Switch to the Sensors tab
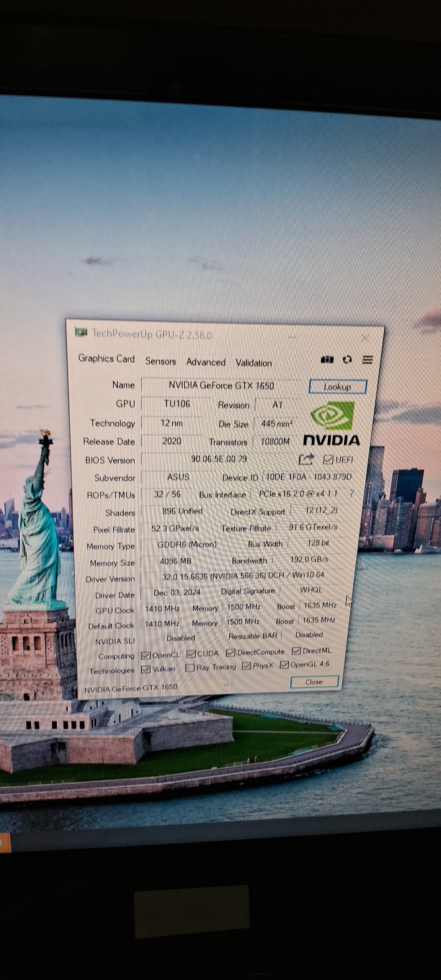 [160, 361]
